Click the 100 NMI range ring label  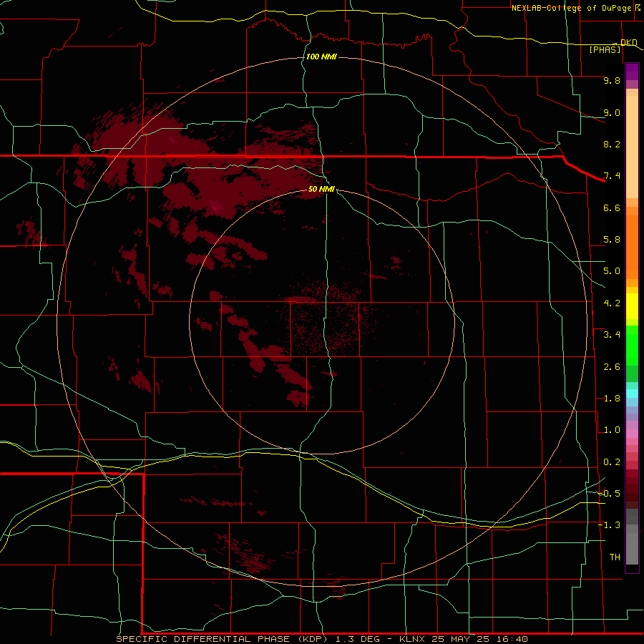(321, 57)
